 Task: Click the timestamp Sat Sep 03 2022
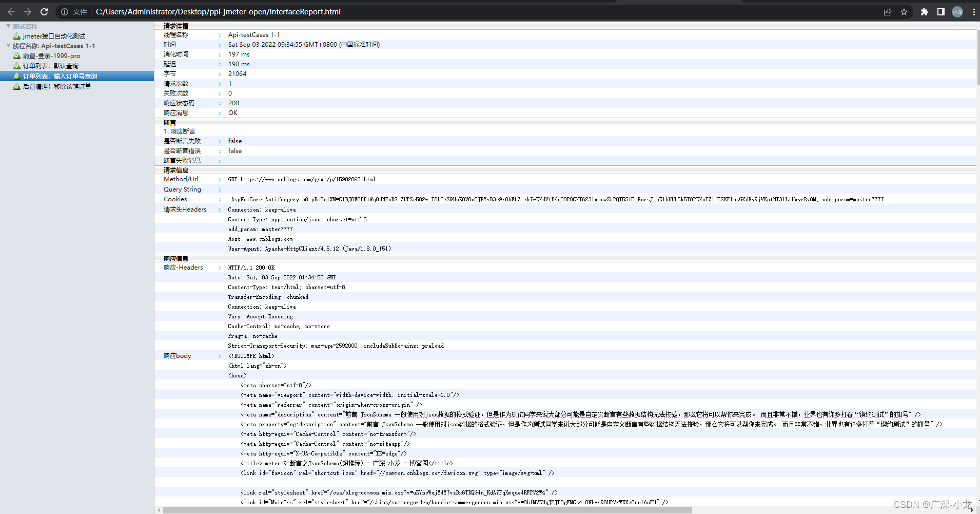click(304, 44)
